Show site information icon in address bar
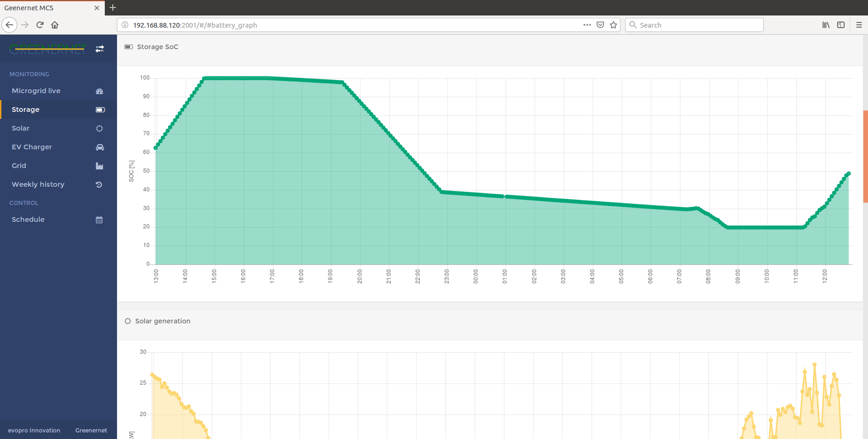Screen dimensions: 868x439 (x=125, y=25)
